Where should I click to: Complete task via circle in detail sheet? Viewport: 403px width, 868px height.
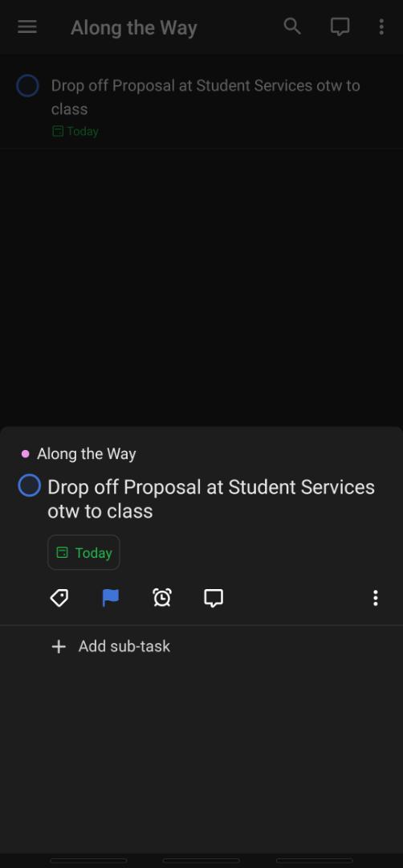pos(29,485)
